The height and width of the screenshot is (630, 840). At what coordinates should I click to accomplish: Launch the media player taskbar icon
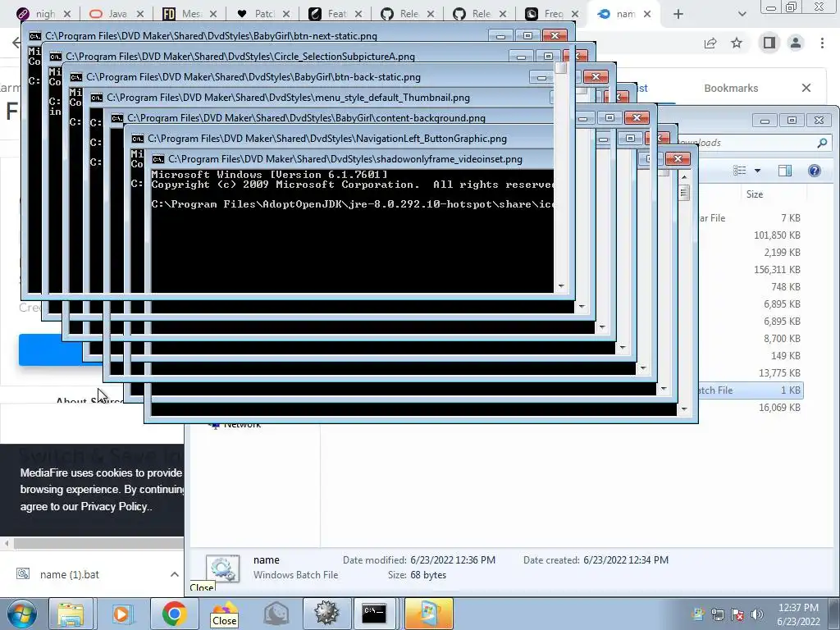tap(121, 614)
